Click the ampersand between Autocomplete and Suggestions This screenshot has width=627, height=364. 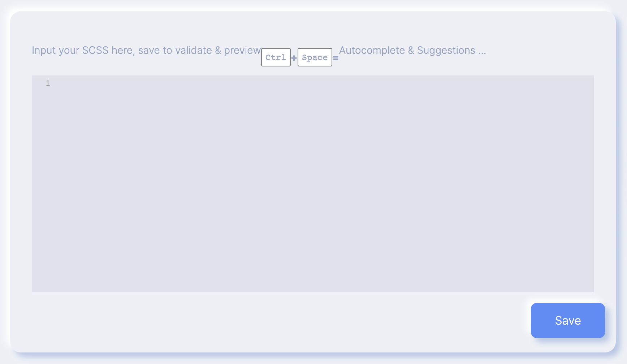point(411,50)
